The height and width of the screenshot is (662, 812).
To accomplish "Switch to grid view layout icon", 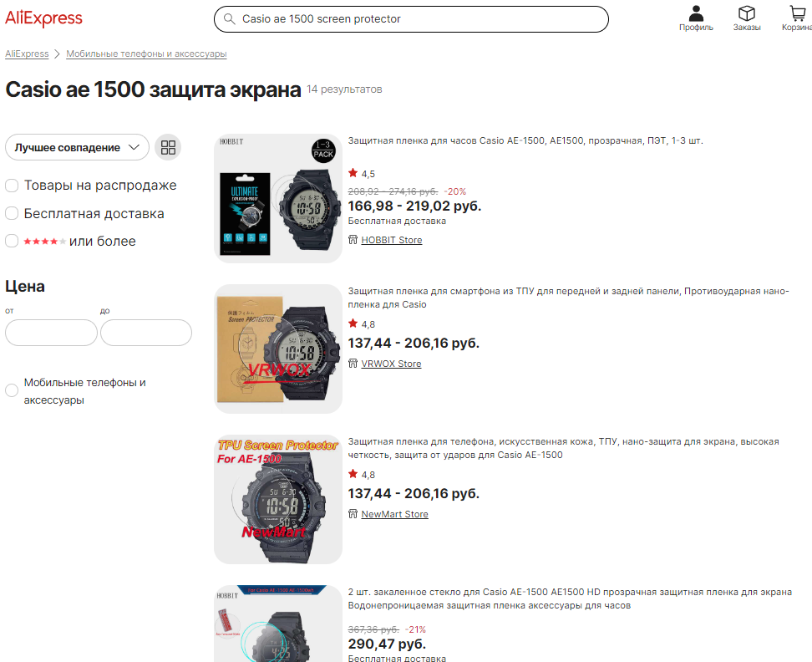I will coord(169,147).
